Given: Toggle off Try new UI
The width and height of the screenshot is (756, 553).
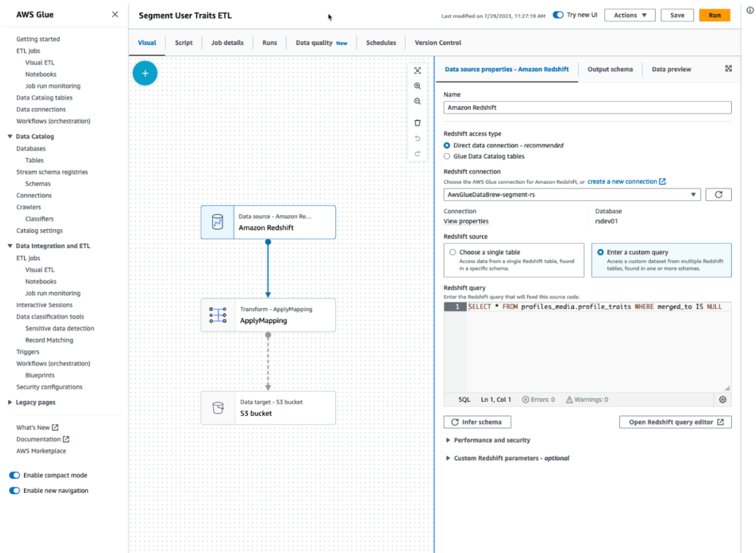Looking at the screenshot, I should 557,16.
